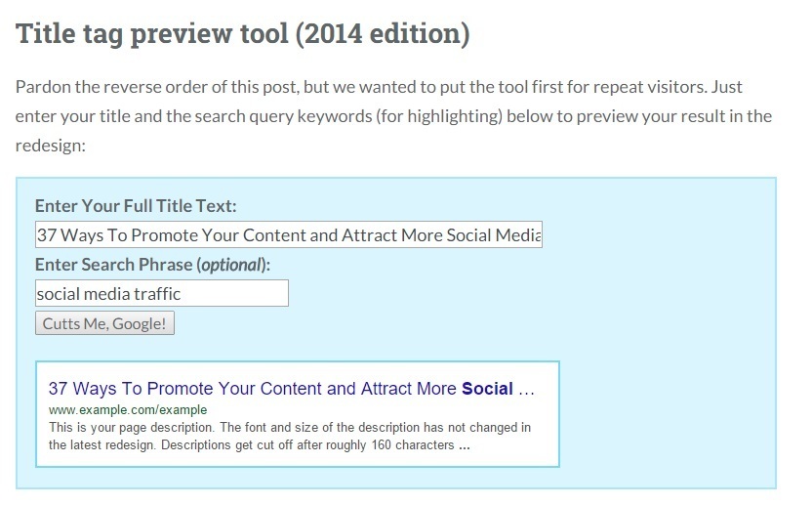The height and width of the screenshot is (505, 812).
Task: Click the Full Title Text input field
Action: [x=289, y=234]
